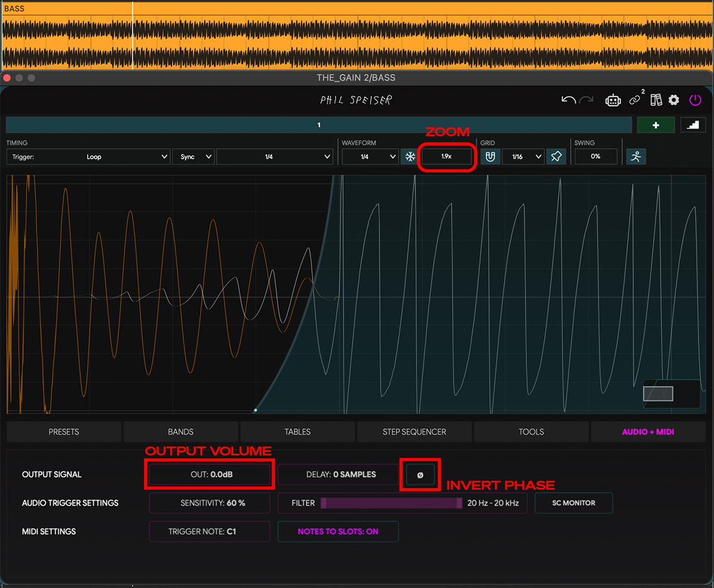Open the Grid 1/16 dropdown
Image resolution: width=714 pixels, height=588 pixels.
tap(522, 157)
